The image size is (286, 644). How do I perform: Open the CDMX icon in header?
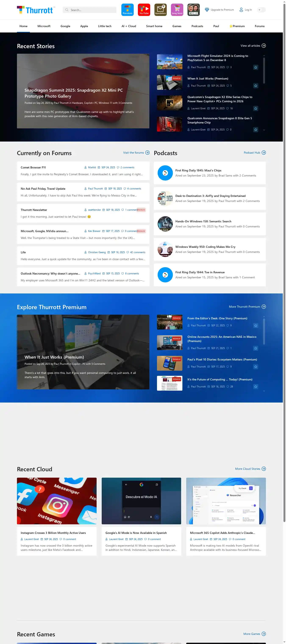point(193,10)
